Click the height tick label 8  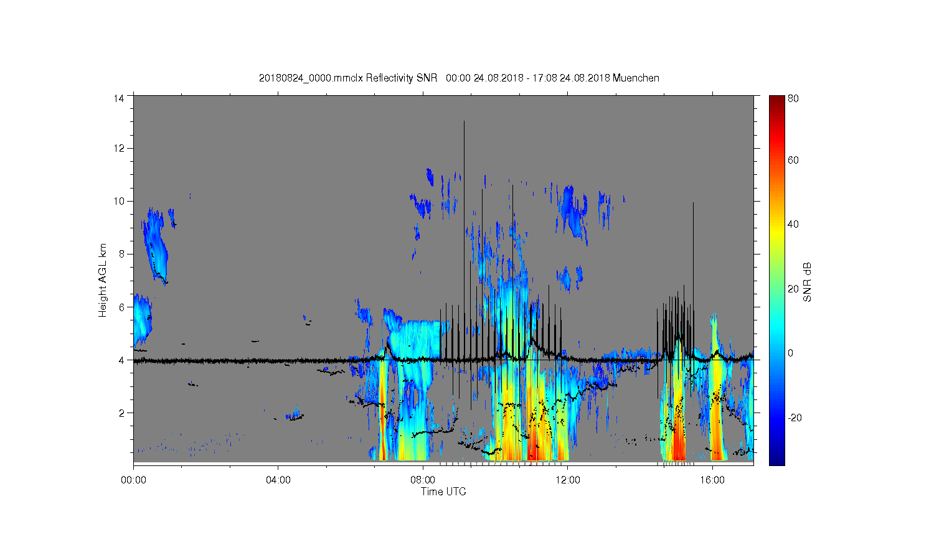point(121,254)
